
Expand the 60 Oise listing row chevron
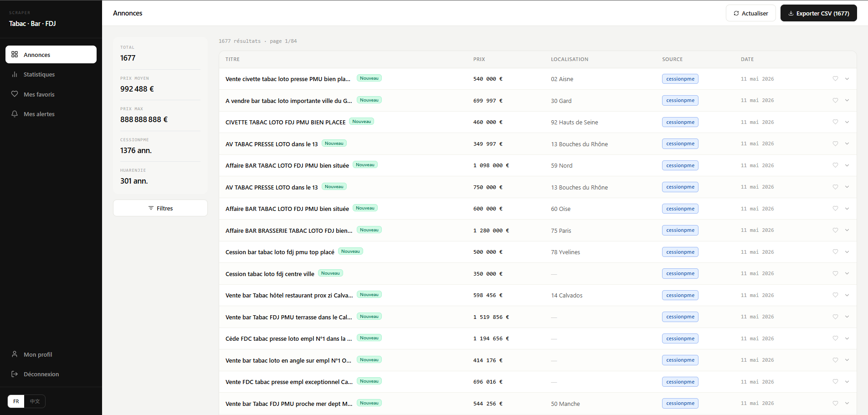(847, 209)
